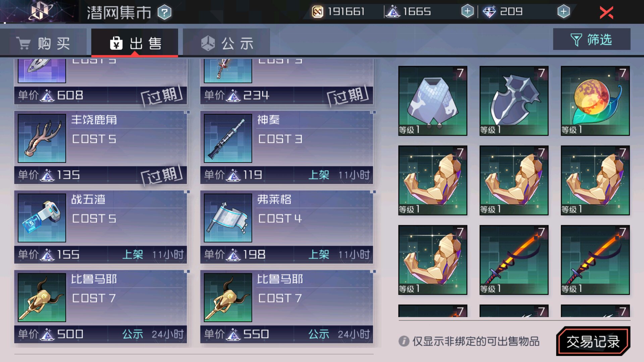Select the 丰饶鹿角 antler listing
644x362 pixels.
[101, 147]
